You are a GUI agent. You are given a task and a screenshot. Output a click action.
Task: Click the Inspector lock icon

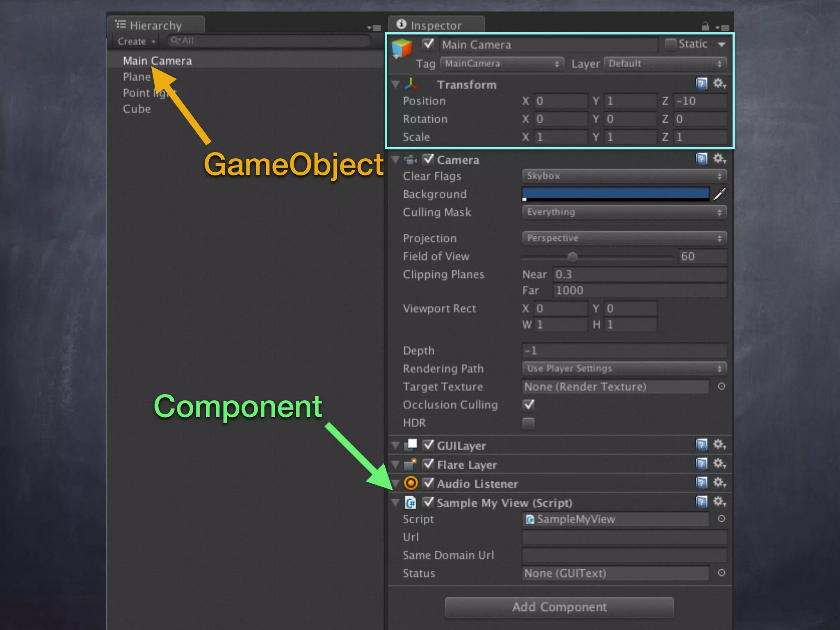point(705,27)
